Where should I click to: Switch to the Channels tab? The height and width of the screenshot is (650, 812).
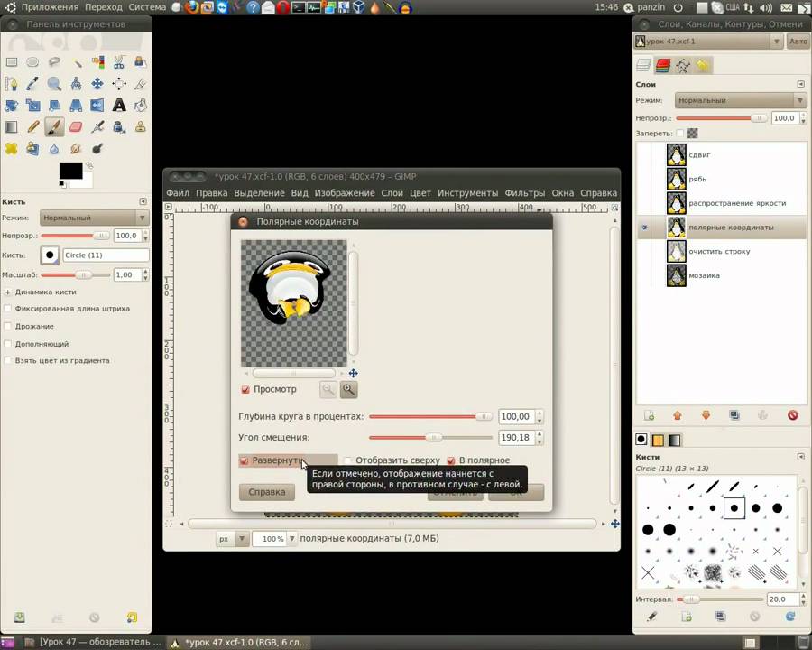pos(663,65)
